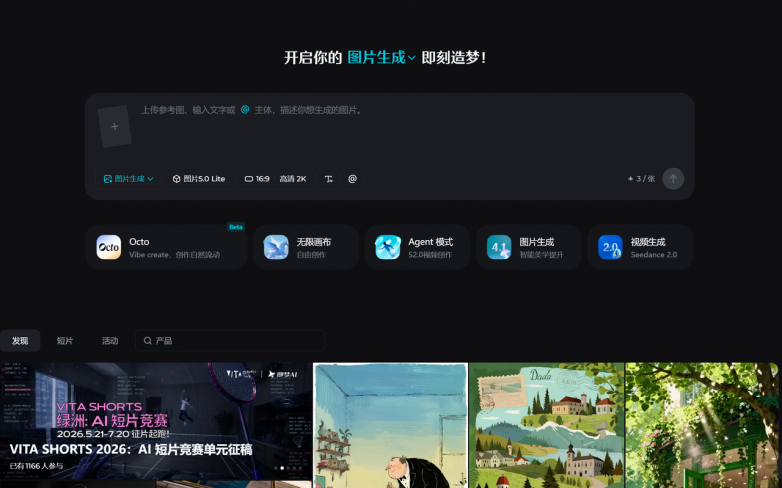This screenshot has height=488, width=782.
Task: Expand the 图片生成 dropdown in the headline
Action: click(x=382, y=57)
